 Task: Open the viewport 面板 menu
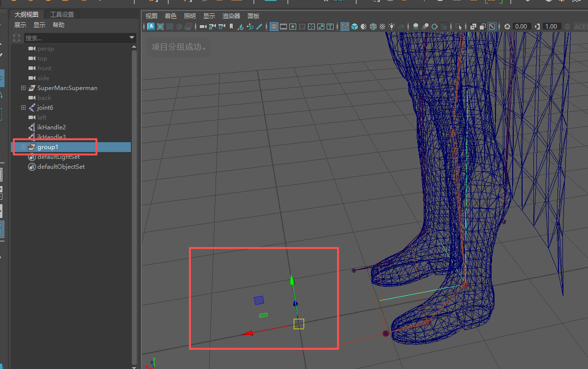coord(253,16)
